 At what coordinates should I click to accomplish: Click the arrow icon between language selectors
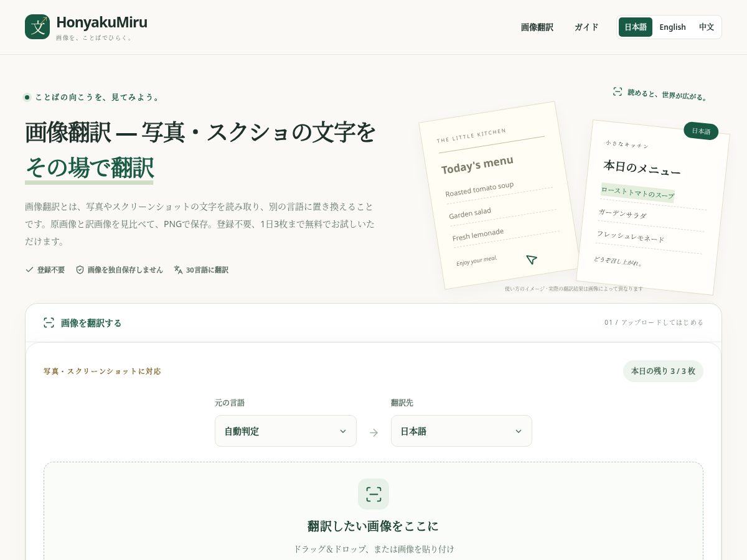point(374,432)
